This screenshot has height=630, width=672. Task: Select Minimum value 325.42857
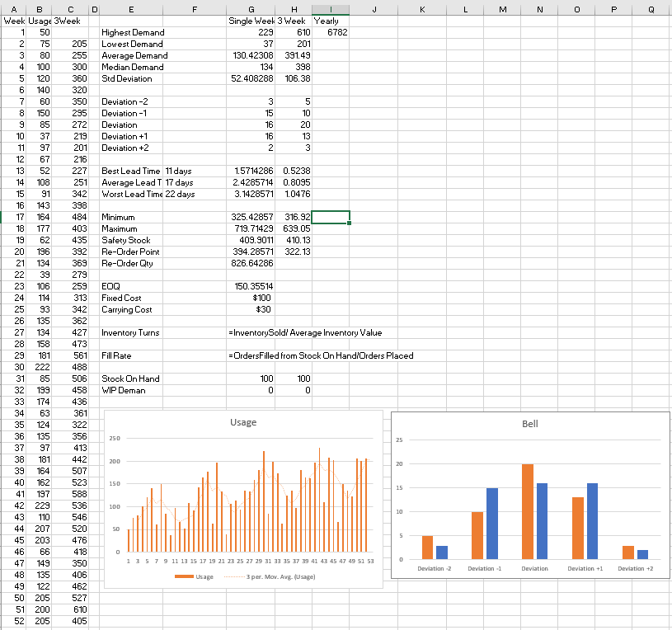click(251, 218)
